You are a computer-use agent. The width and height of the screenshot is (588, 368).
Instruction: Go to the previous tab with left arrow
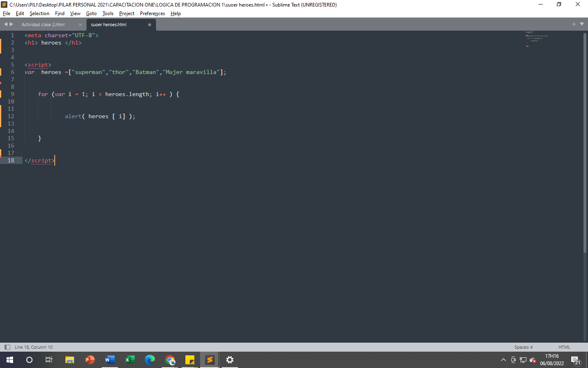(x=6, y=24)
